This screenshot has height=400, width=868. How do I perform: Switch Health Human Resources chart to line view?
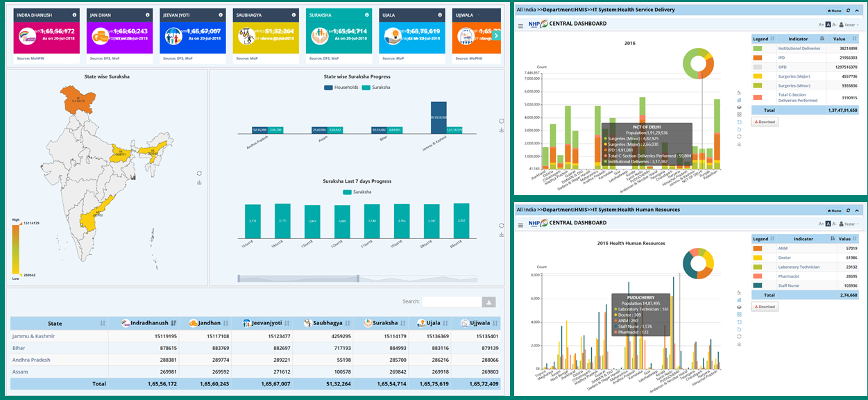pos(739,292)
